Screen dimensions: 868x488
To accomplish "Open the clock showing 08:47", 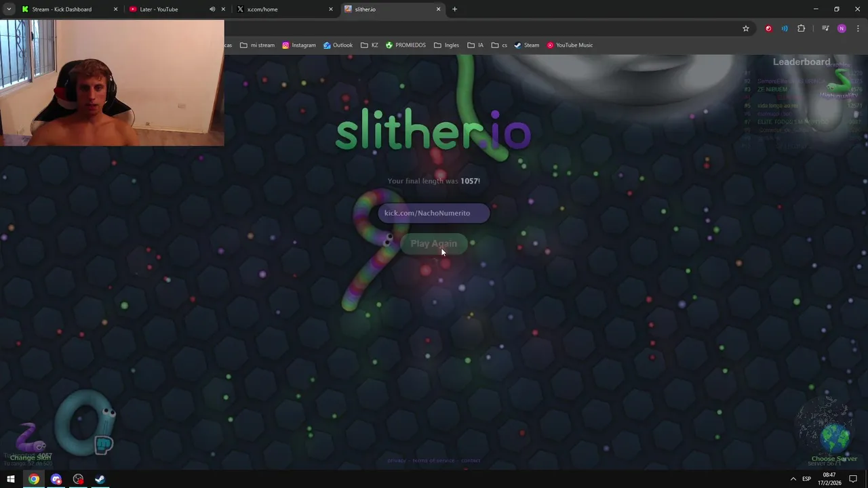I will [829, 479].
